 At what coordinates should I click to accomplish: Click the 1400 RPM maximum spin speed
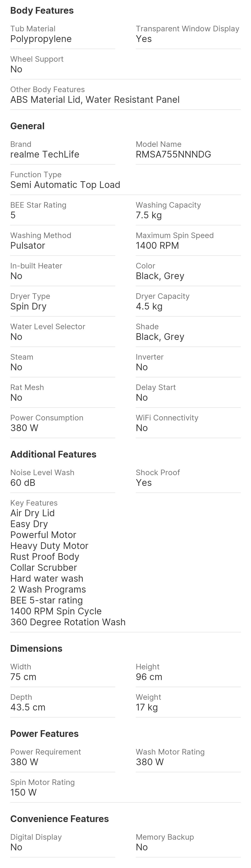click(x=157, y=245)
